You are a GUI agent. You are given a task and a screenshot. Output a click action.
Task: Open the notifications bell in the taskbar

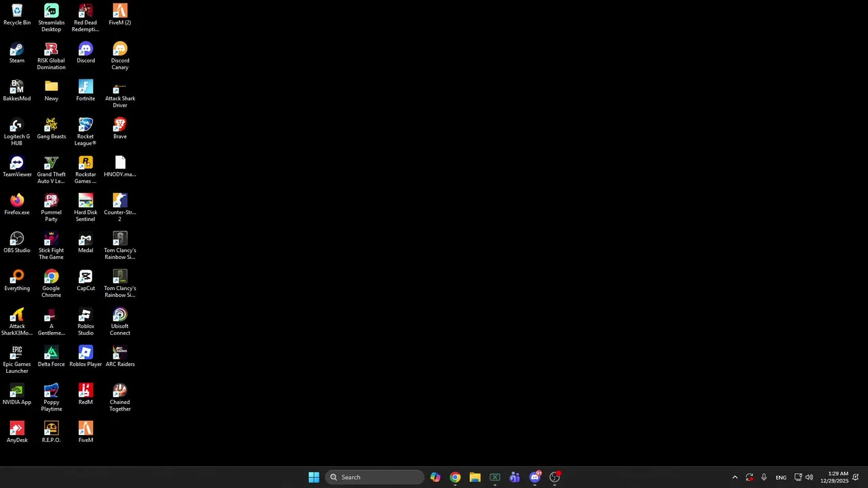tap(856, 477)
